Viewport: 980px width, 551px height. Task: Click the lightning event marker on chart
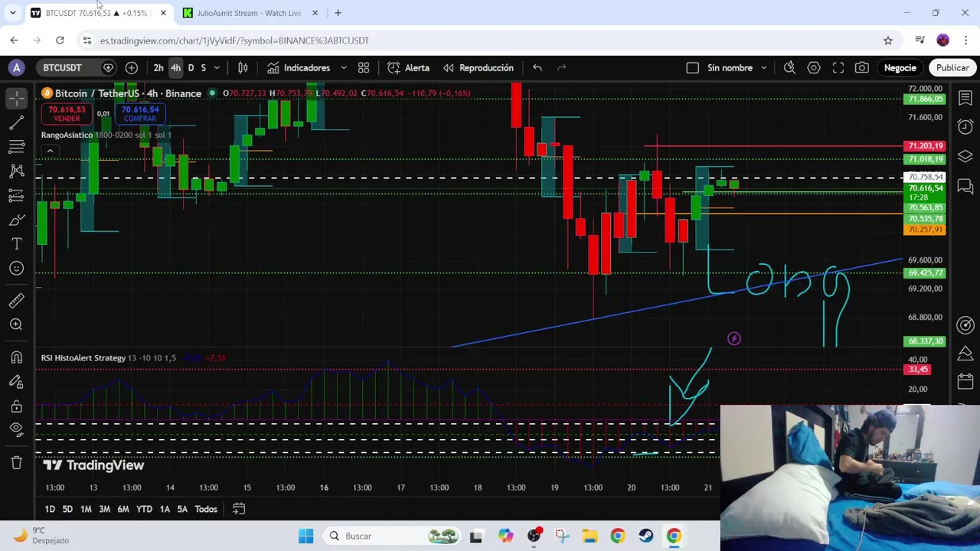tap(733, 338)
